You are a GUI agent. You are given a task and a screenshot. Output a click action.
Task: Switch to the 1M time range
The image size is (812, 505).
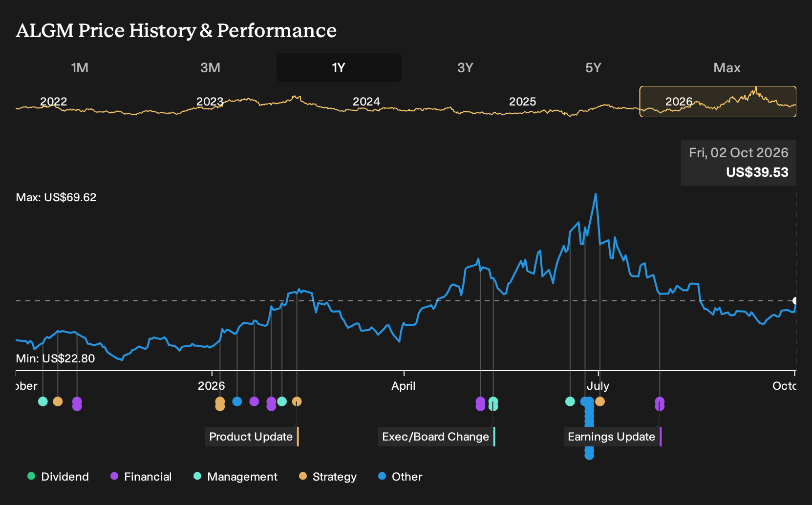80,67
